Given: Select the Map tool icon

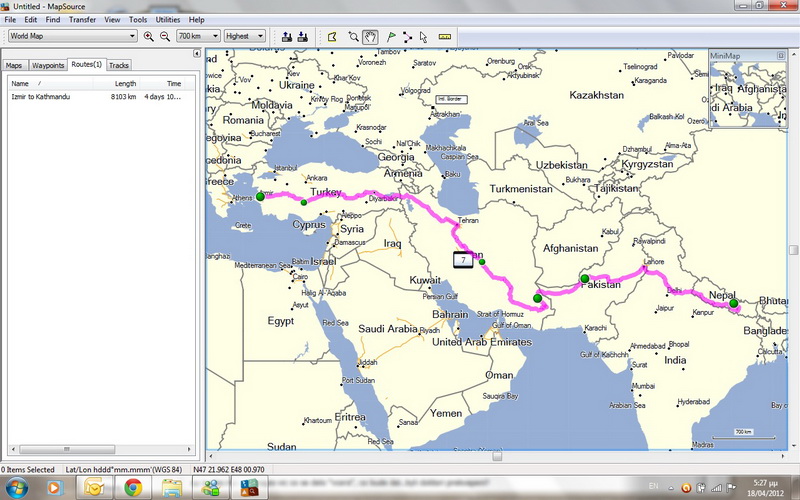Looking at the screenshot, I should coord(332,36).
